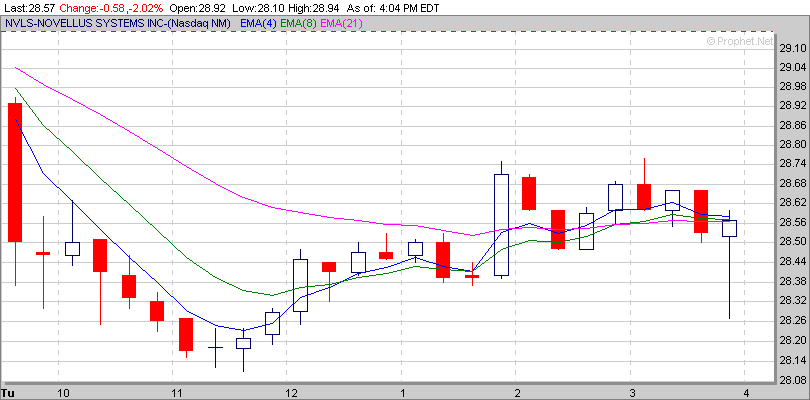The width and height of the screenshot is (810, 400).
Task: Click the EMA(8) legend label
Action: tap(299, 23)
